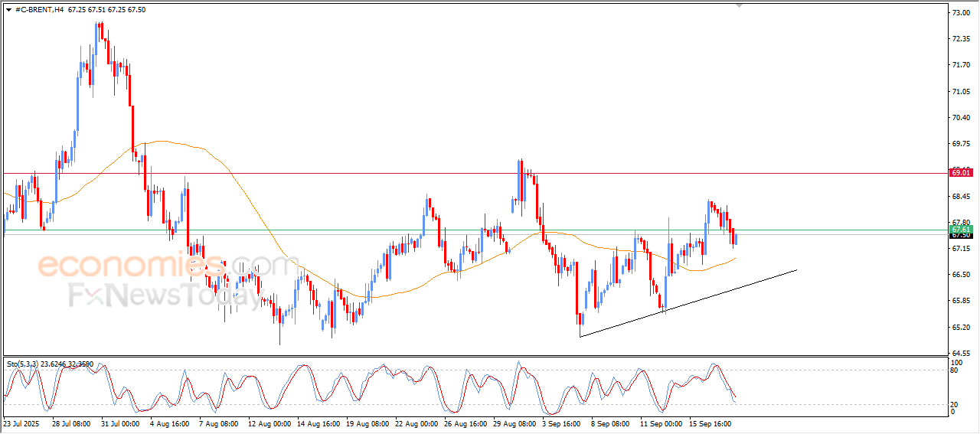Click the 70.40 price axis label
The height and width of the screenshot is (434, 980).
point(961,118)
